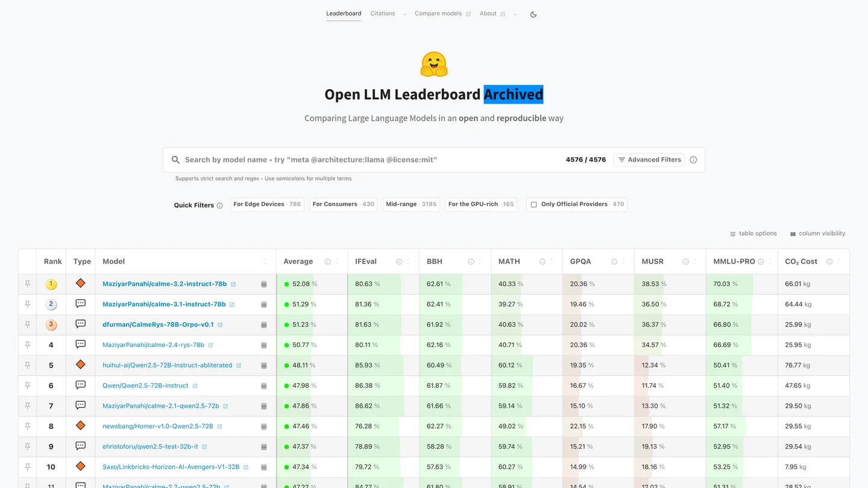Open Qwen/Qwen2.5-72B-Instruct model link
This screenshot has height=488, width=868.
tap(145, 386)
